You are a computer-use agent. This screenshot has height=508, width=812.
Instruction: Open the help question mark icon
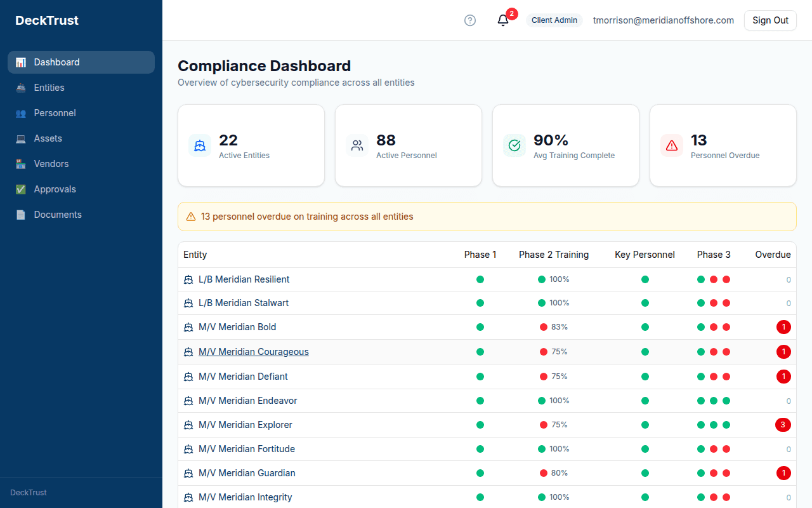pos(470,20)
